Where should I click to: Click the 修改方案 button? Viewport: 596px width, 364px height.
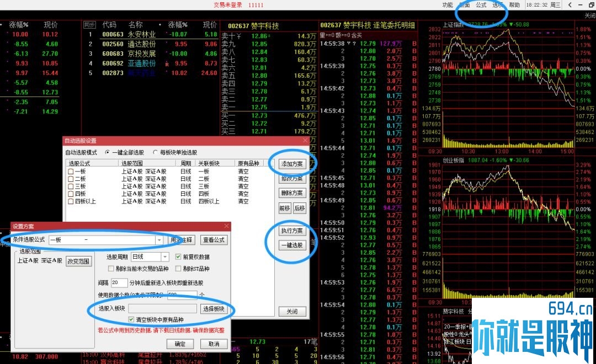(292, 179)
